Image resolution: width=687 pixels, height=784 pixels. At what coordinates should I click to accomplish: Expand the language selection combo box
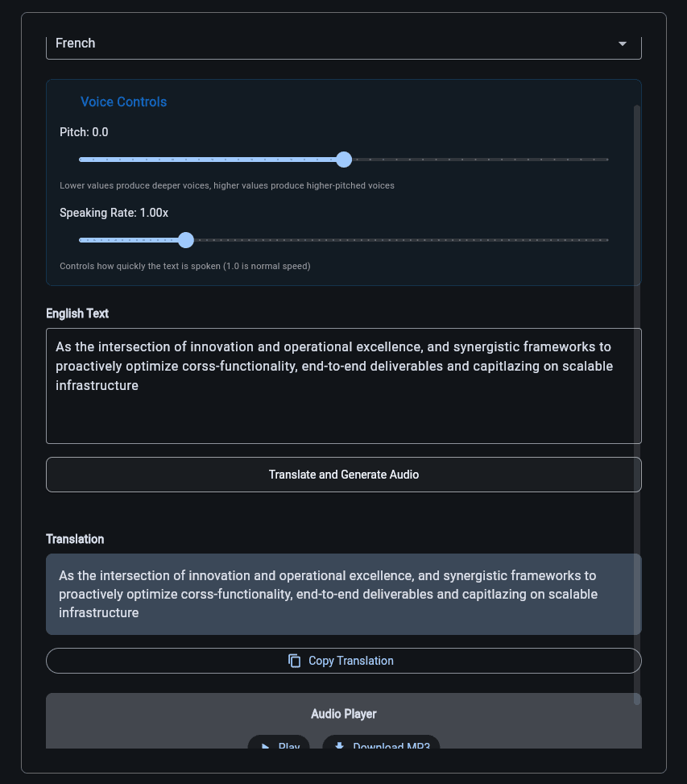[x=344, y=44]
